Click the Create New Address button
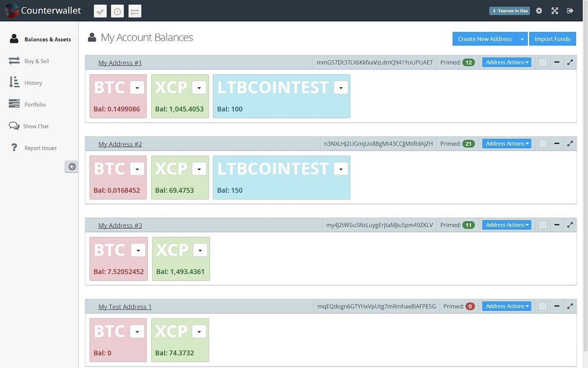 [x=485, y=39]
